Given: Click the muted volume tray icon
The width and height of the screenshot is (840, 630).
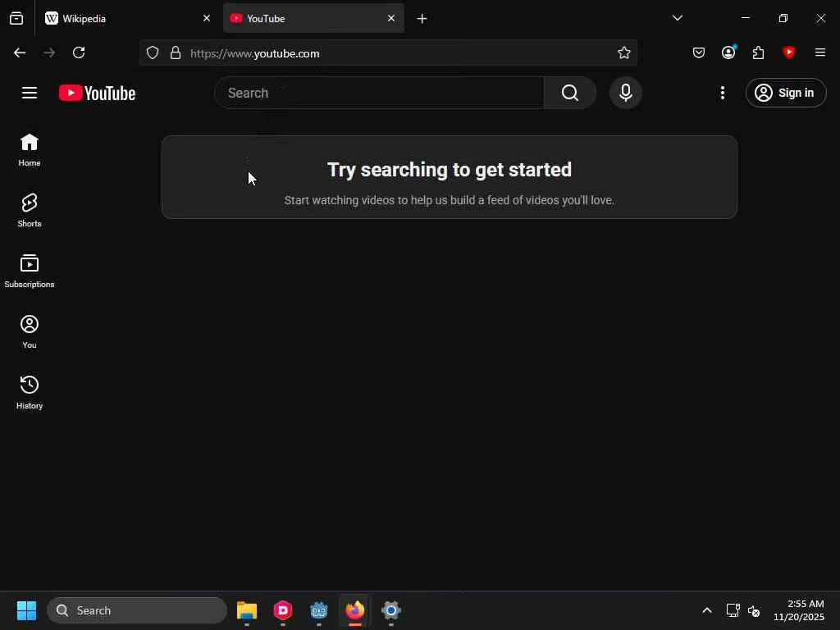Looking at the screenshot, I should click(x=754, y=610).
